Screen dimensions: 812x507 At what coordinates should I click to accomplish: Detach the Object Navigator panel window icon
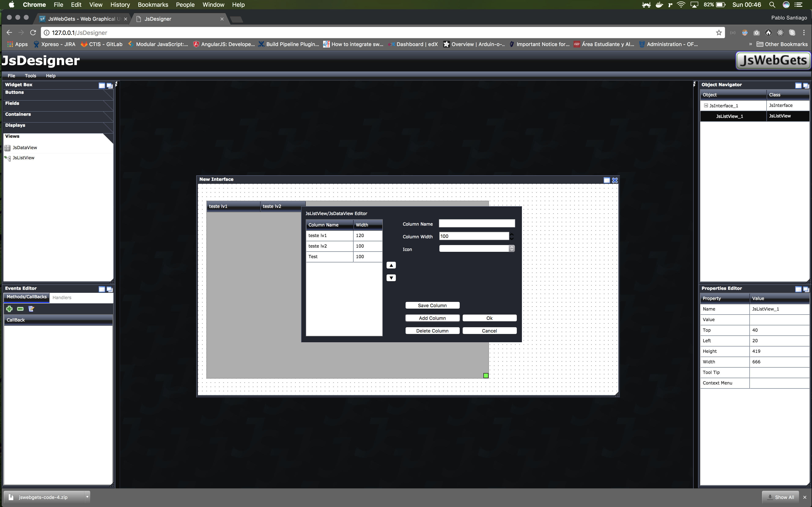(806, 86)
